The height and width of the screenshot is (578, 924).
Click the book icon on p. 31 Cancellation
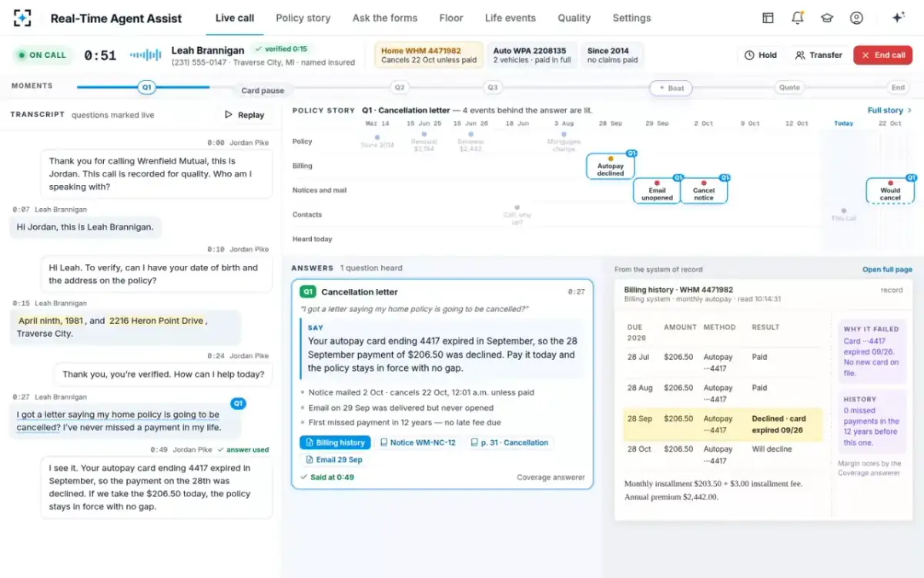pyautogui.click(x=474, y=443)
